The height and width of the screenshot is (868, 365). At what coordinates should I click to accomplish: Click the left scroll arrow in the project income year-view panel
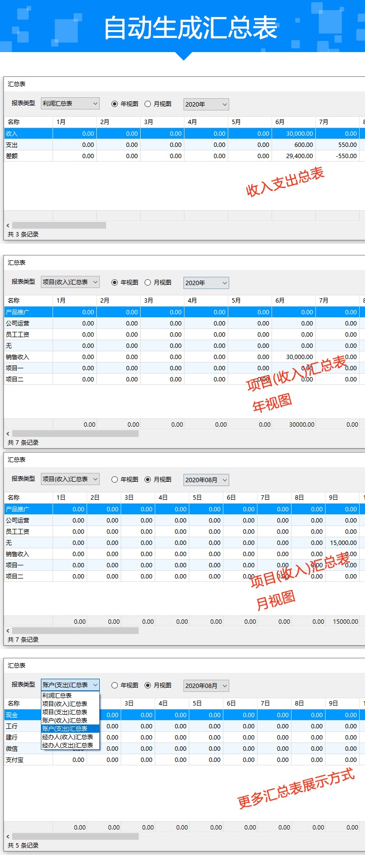[x=8, y=433]
